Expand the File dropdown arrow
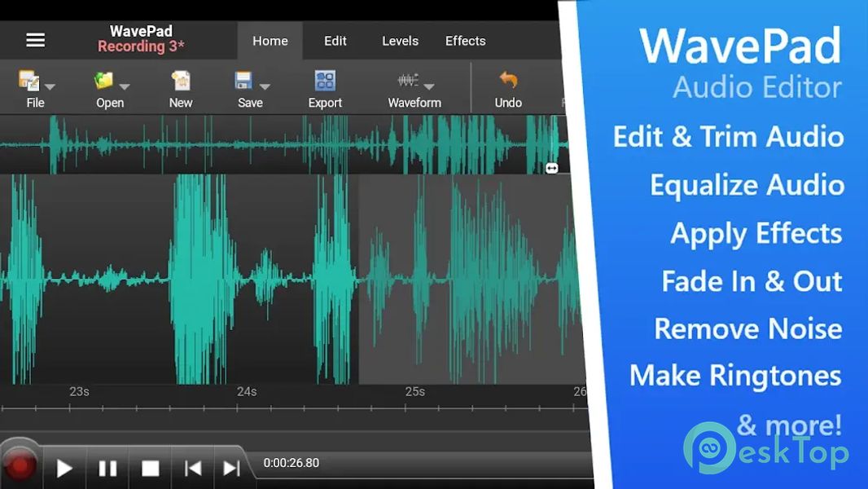The height and width of the screenshot is (489, 868). (50, 87)
